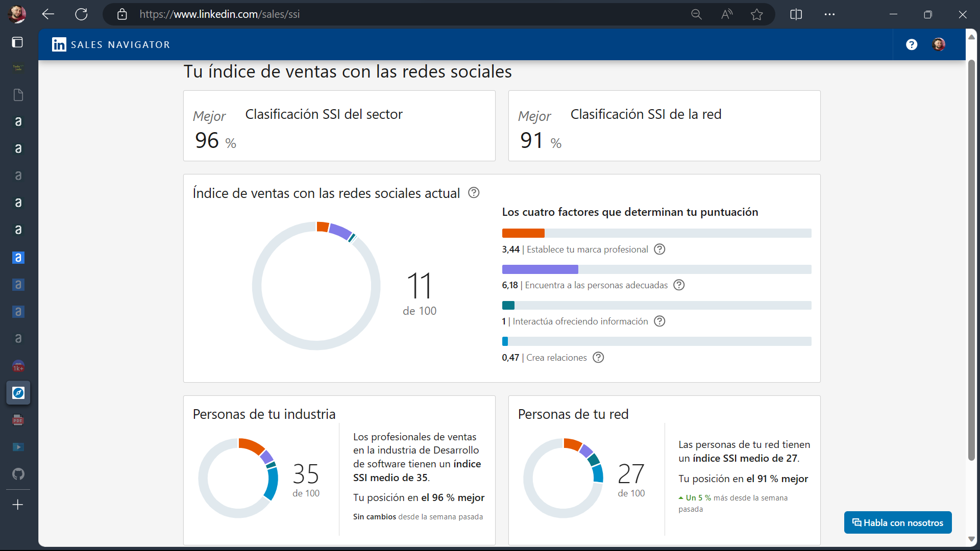This screenshot has width=980, height=551.
Task: Click 'Los cuatro factores que determinan tu puntuación' heading
Action: (630, 212)
